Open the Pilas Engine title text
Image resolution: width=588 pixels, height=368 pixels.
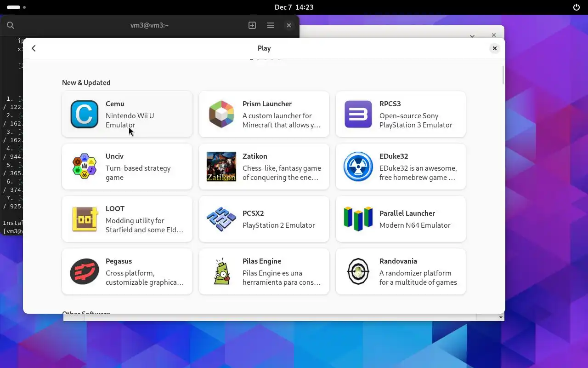point(262,261)
